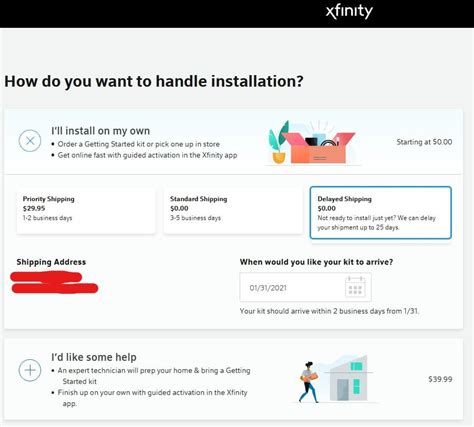474x427 pixels.
Task: Open the calendar date picker icon
Action: 355,287
